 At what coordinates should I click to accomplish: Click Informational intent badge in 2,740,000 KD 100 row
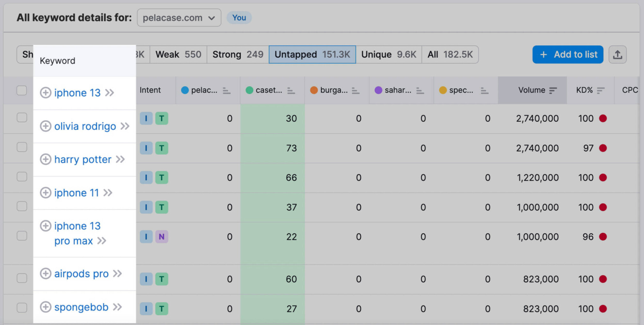click(x=146, y=118)
